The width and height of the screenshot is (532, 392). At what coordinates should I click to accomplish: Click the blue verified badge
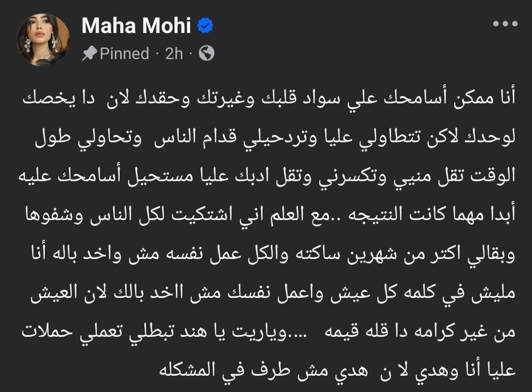coord(205,26)
